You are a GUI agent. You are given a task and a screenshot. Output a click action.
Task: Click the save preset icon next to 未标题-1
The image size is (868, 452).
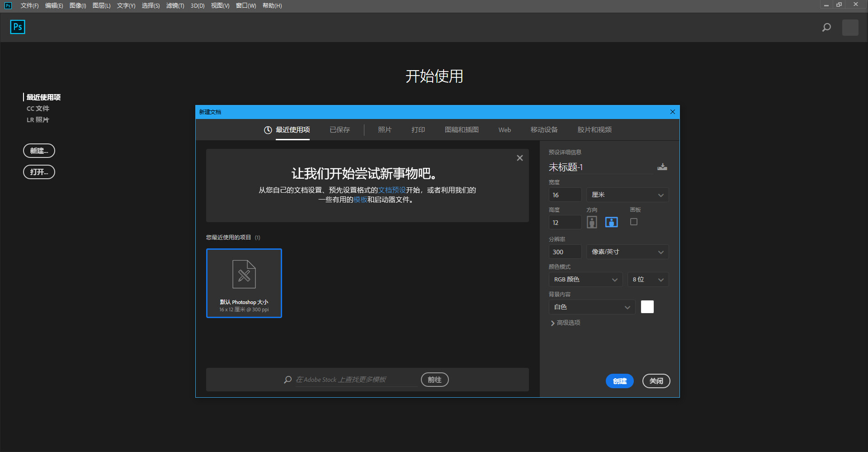[662, 167]
